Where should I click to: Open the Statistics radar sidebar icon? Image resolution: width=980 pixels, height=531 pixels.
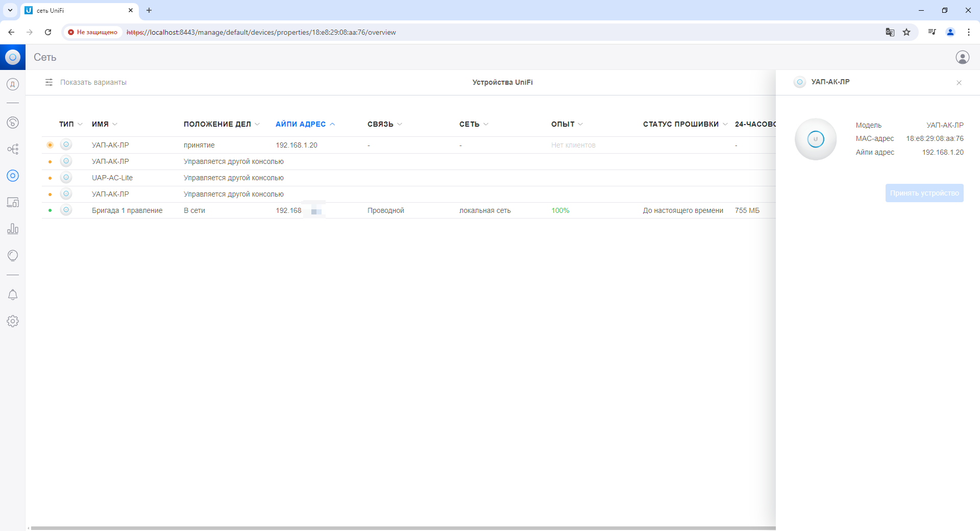click(13, 123)
